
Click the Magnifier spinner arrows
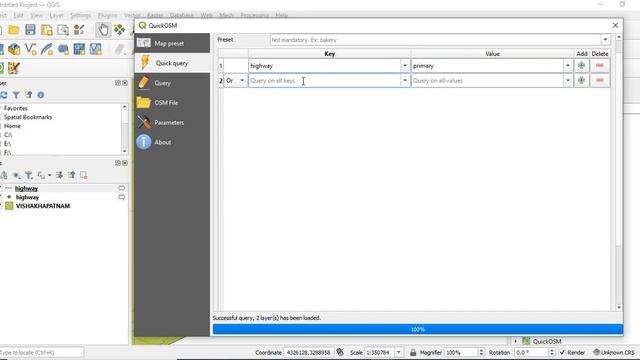click(481, 352)
